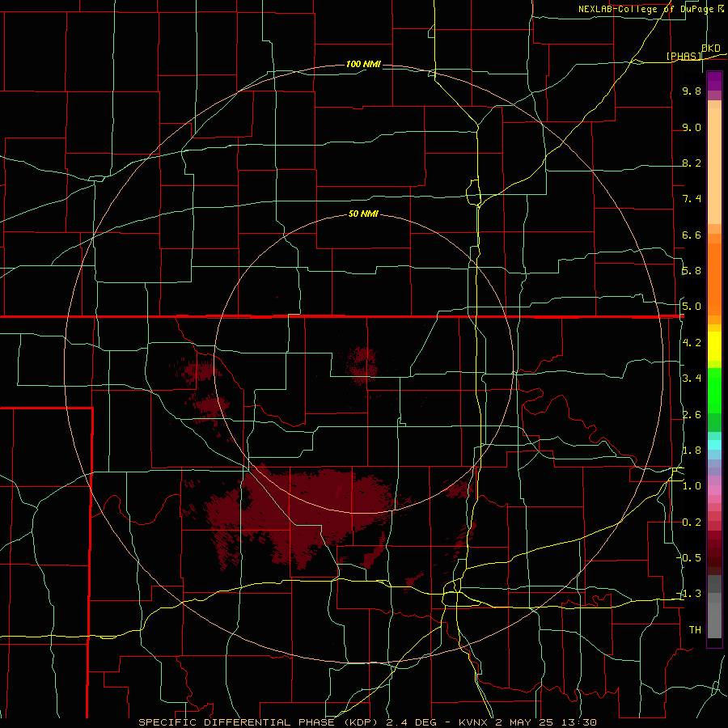Viewport: 728px width, 728px height.
Task: Pick the pink segment of color bar
Action: [x=714, y=490]
